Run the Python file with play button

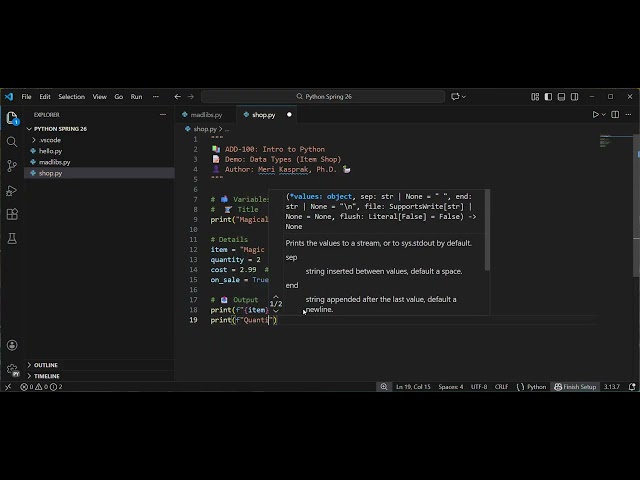(x=596, y=115)
